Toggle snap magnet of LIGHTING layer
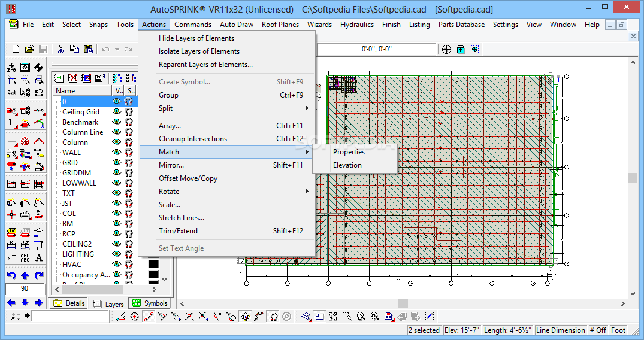 pos(129,254)
